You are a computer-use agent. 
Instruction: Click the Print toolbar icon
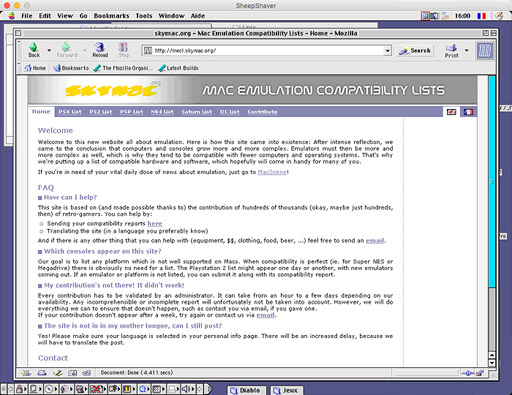pos(451,51)
